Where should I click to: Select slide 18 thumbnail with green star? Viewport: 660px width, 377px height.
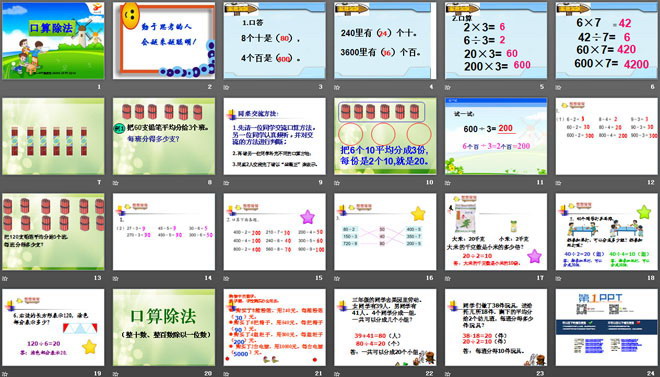607,232
